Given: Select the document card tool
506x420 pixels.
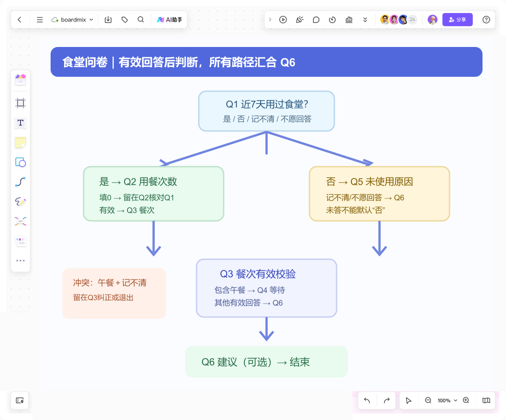Looking at the screenshot, I should (x=20, y=241).
